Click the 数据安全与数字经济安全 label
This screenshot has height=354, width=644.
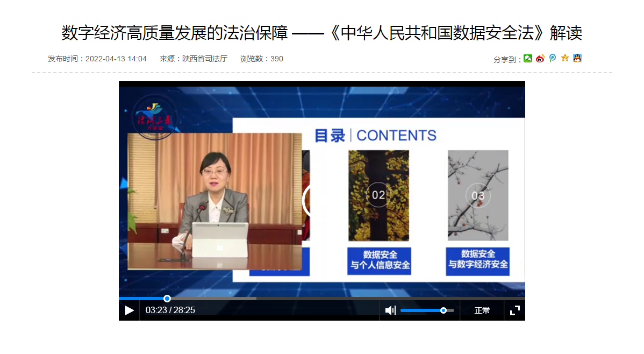(x=478, y=260)
